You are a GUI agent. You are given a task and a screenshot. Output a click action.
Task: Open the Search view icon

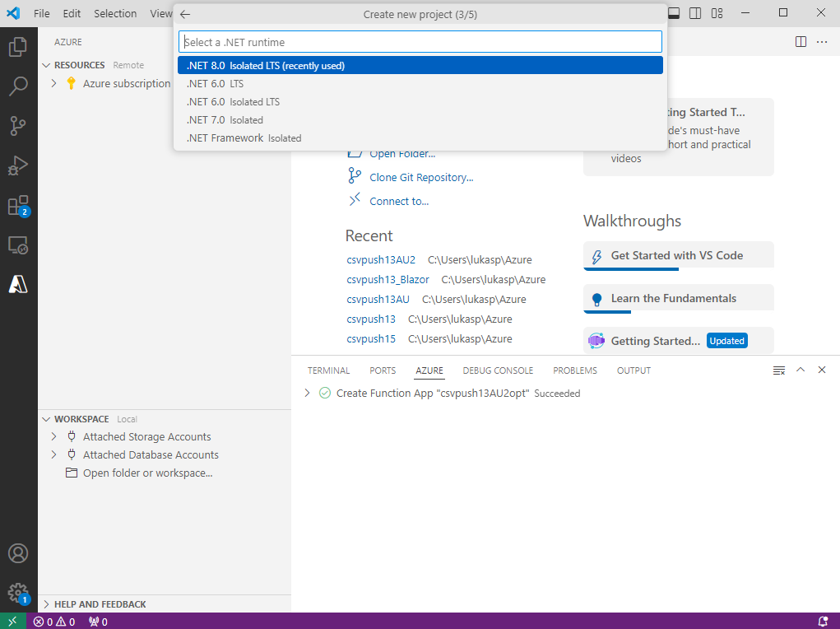(x=18, y=86)
